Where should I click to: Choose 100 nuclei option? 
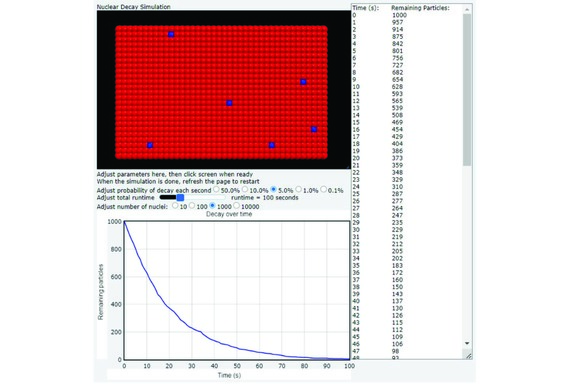click(192, 206)
